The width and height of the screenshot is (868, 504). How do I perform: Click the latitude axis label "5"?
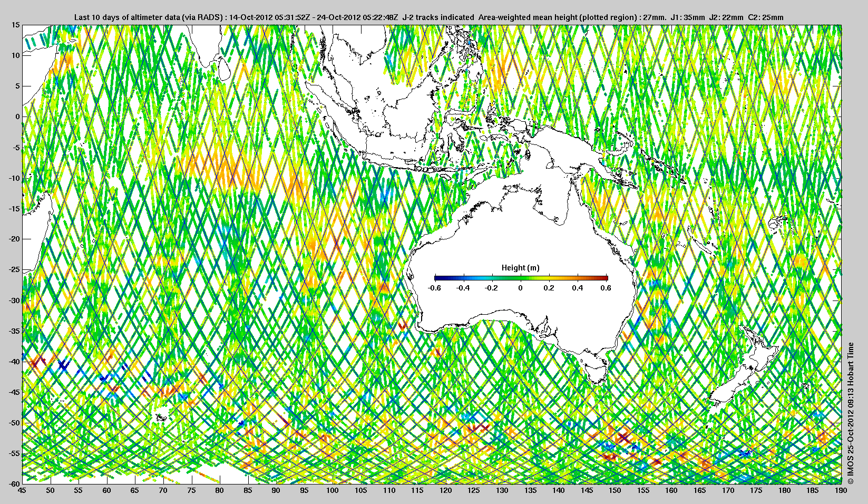17,86
